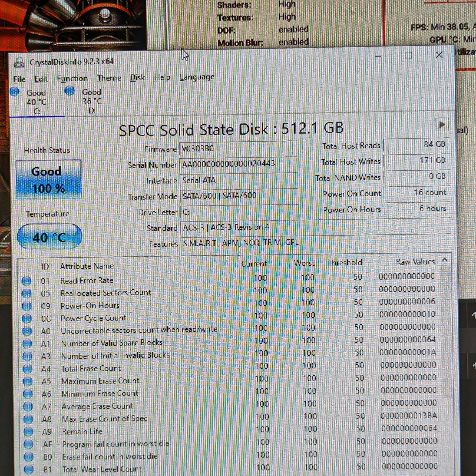The height and width of the screenshot is (476, 476).
Task: Click status icon of Erase fail count row
Action: pyautogui.click(x=29, y=457)
